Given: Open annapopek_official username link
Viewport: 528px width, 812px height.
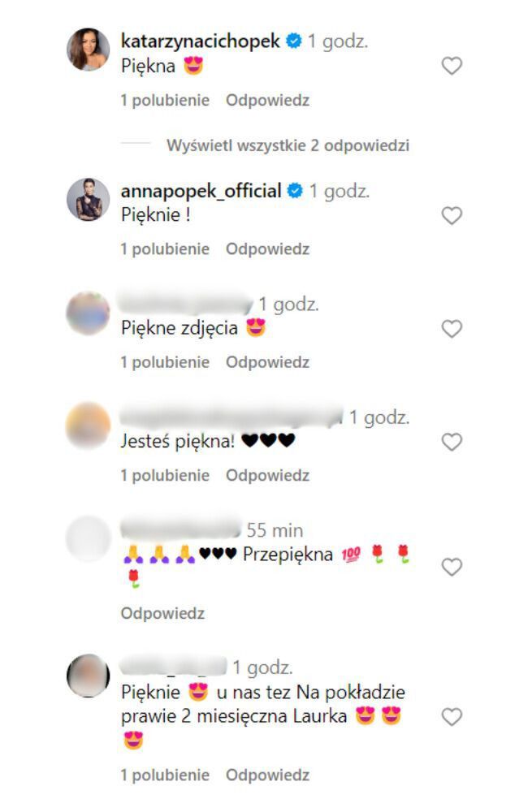Looking at the screenshot, I should (x=201, y=191).
